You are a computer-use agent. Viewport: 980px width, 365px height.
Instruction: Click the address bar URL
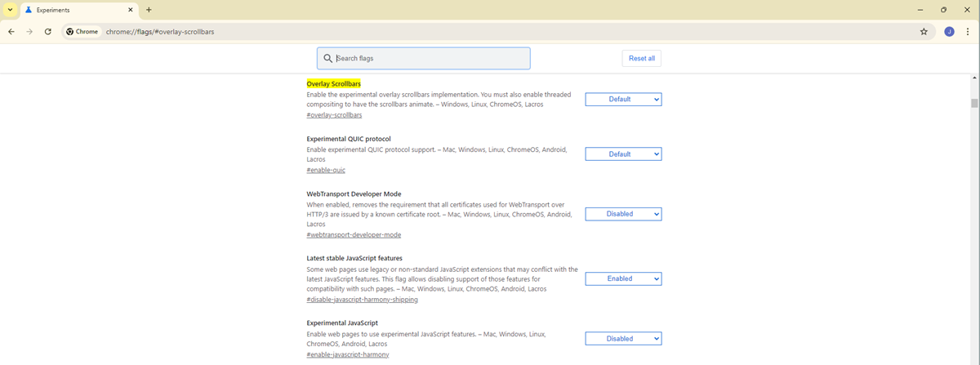160,32
